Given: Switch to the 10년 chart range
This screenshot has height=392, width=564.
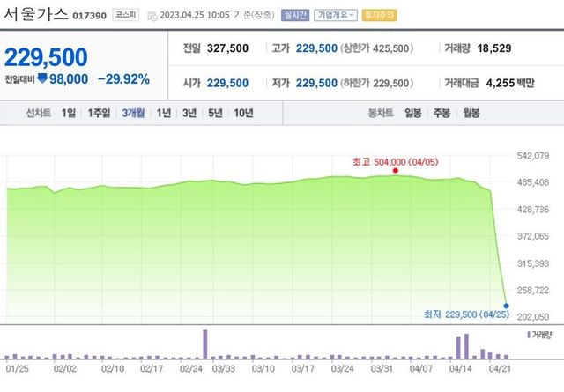Looking at the screenshot, I should click(243, 113).
